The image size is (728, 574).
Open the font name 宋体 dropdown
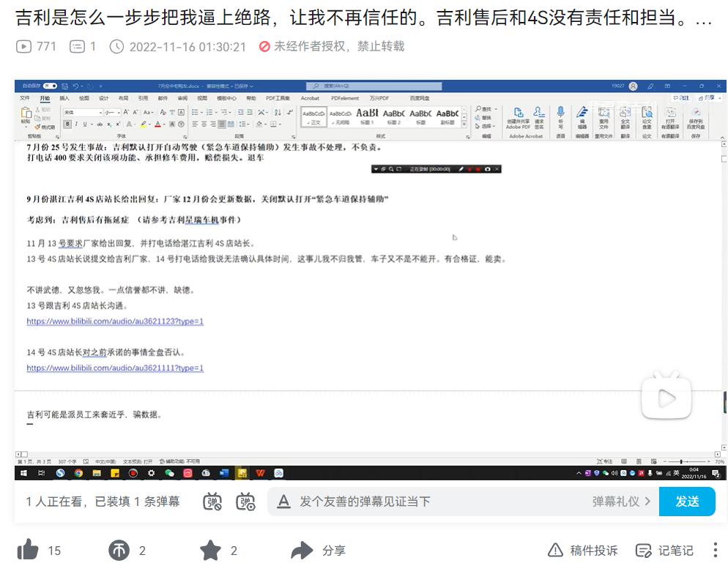pyautogui.click(x=101, y=112)
